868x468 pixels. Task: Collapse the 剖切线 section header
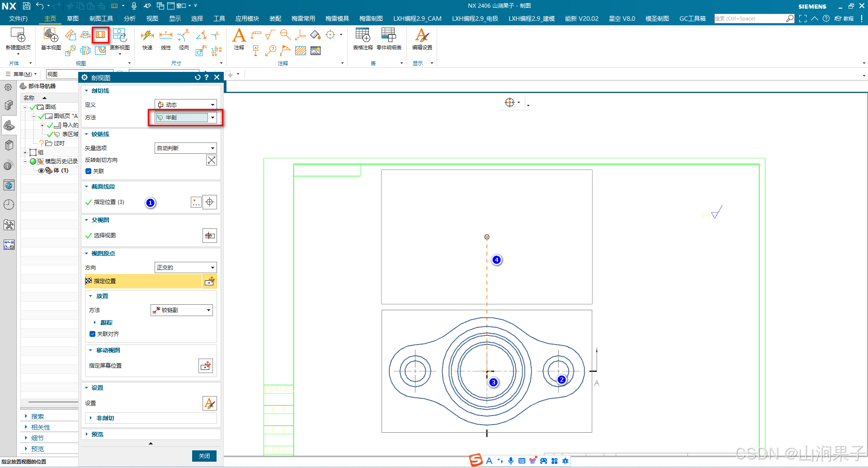tap(100, 91)
